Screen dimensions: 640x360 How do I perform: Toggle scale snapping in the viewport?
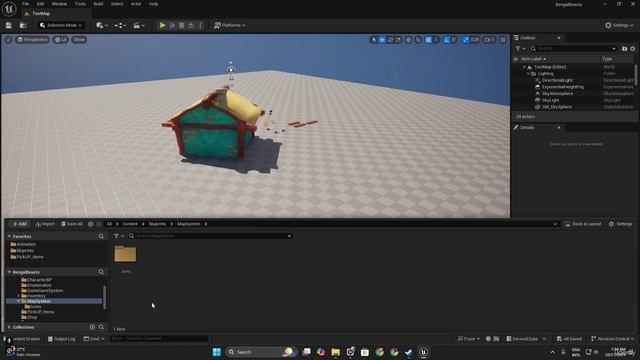coord(466,40)
